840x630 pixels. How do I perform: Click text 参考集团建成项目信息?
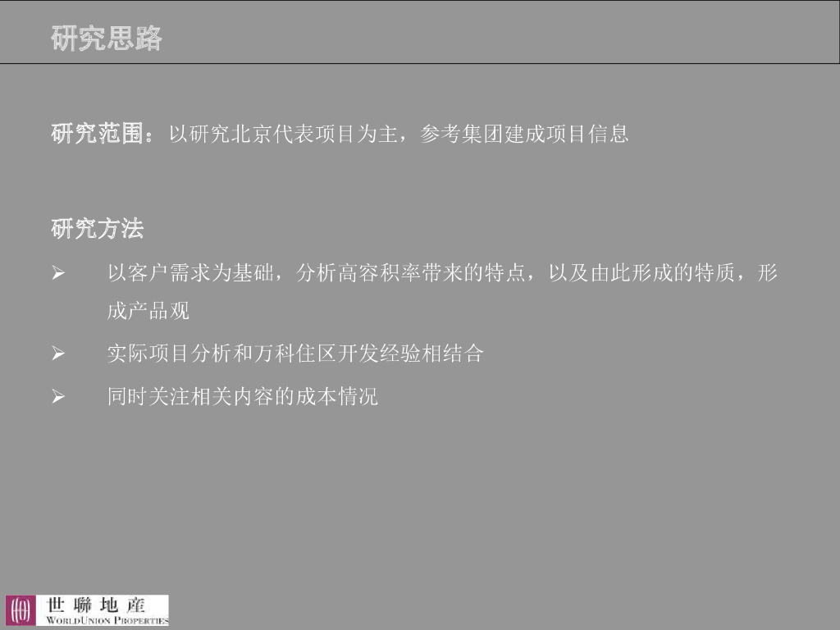click(524, 134)
